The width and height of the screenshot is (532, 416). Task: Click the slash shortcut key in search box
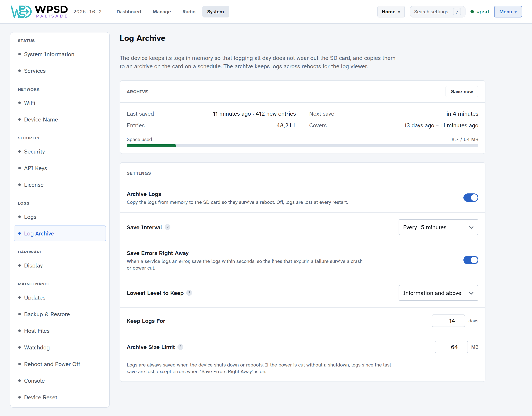(457, 12)
